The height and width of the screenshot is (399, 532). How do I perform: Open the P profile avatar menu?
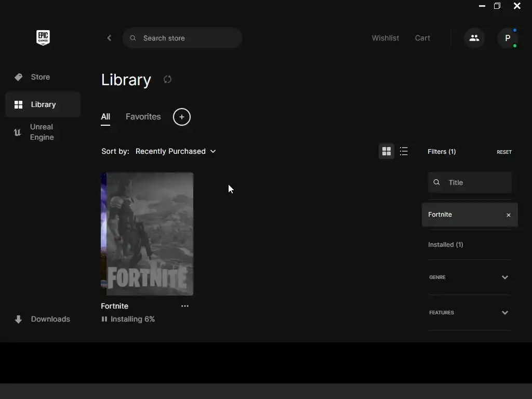(507, 38)
